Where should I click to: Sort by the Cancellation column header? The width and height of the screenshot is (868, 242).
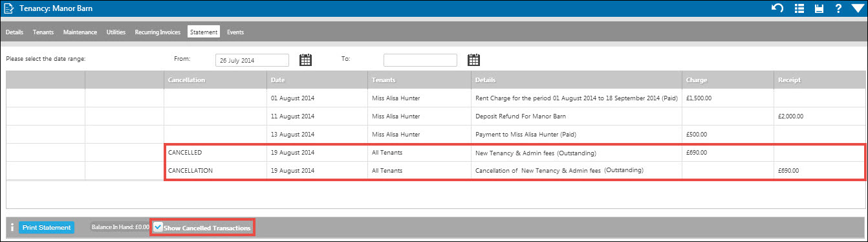point(215,80)
